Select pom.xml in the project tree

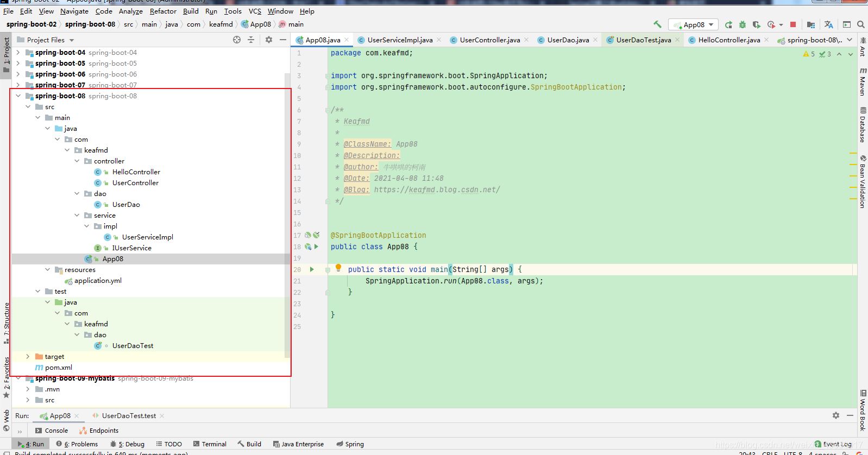pyautogui.click(x=58, y=368)
